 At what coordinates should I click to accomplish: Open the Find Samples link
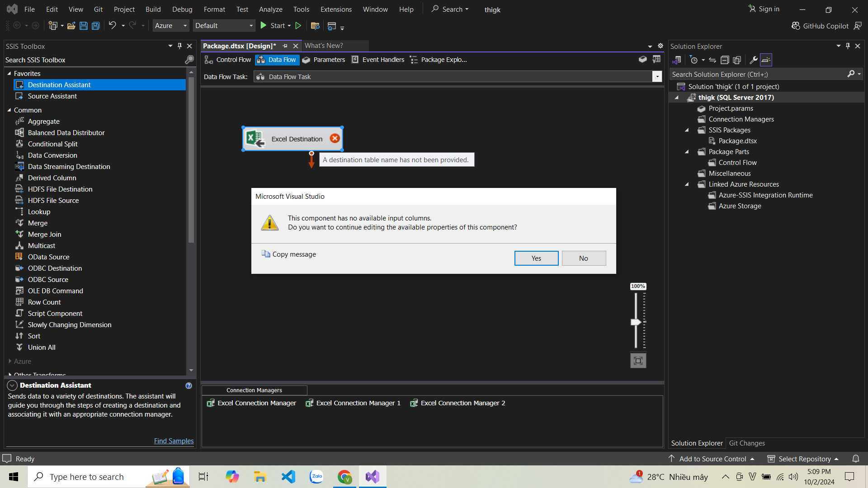point(174,441)
